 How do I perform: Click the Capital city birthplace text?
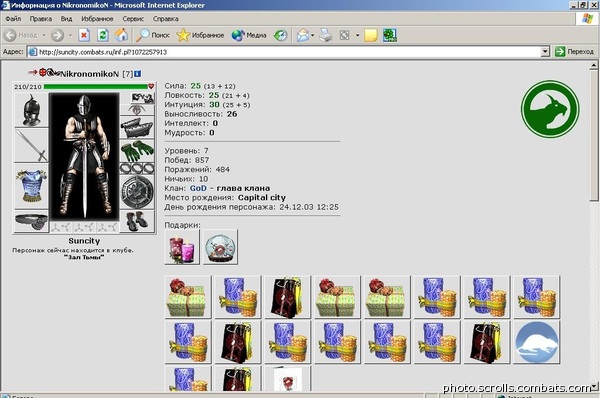262,198
